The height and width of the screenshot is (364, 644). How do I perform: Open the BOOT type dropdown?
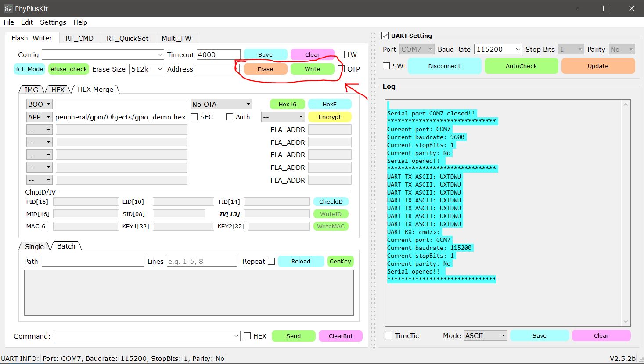40,104
